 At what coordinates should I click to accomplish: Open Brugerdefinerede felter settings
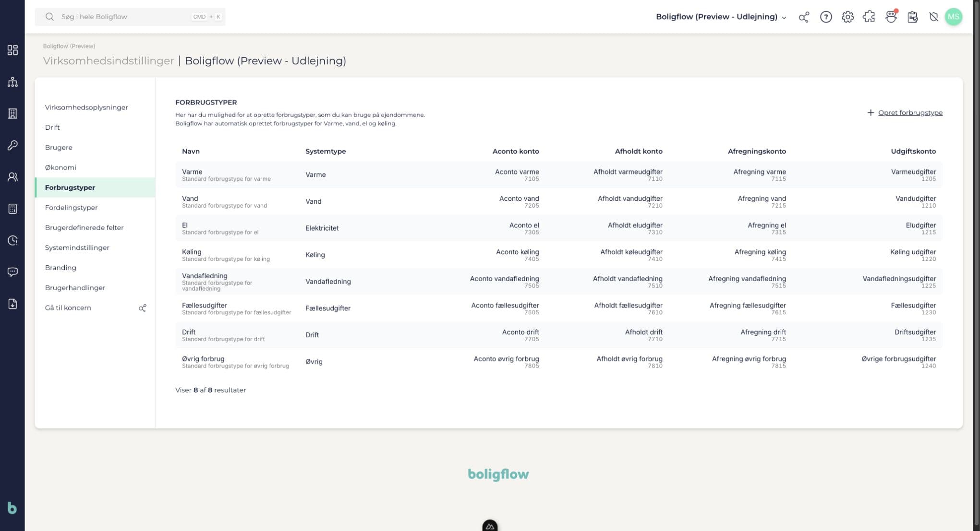[x=84, y=227]
